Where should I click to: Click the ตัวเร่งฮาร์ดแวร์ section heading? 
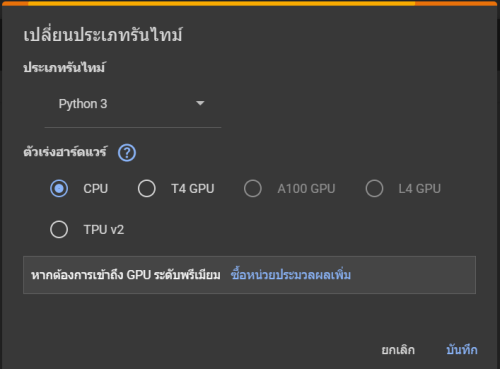[65, 152]
